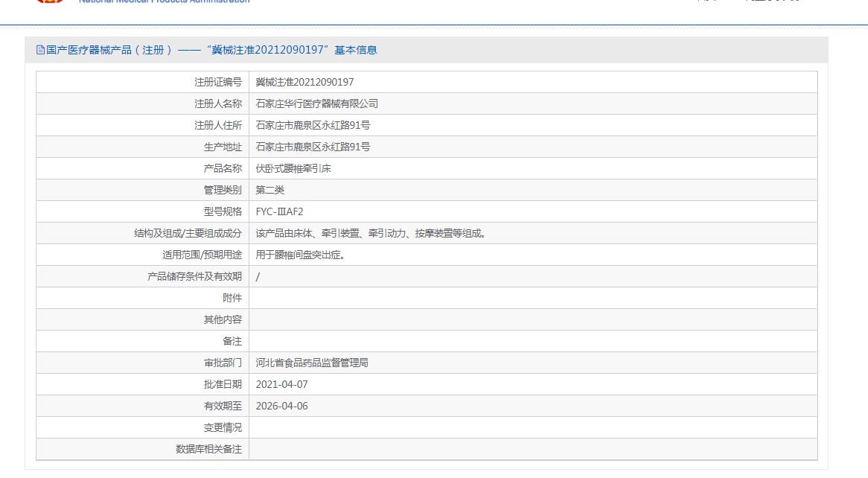The height and width of the screenshot is (478, 868).
Task: Click the document icon before 国产医疗器械产品 heading
Action: click(x=40, y=50)
